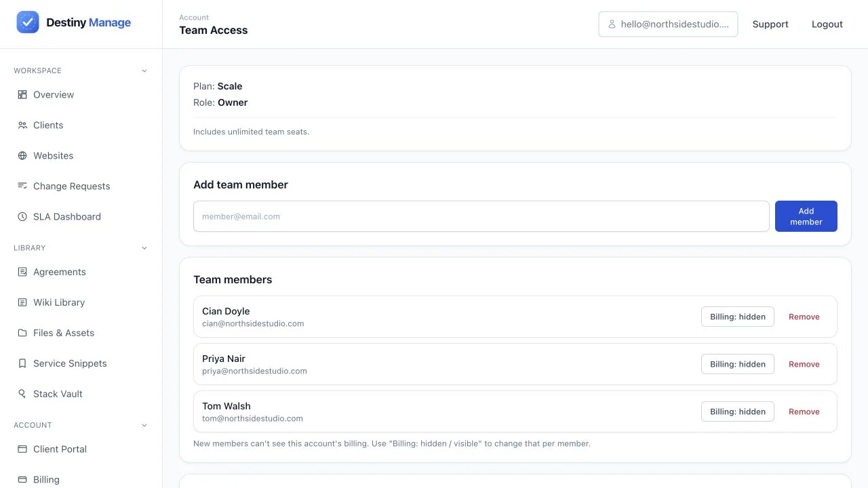Click Logout in the header
Viewport: 868px width, 488px height.
pos(827,24)
